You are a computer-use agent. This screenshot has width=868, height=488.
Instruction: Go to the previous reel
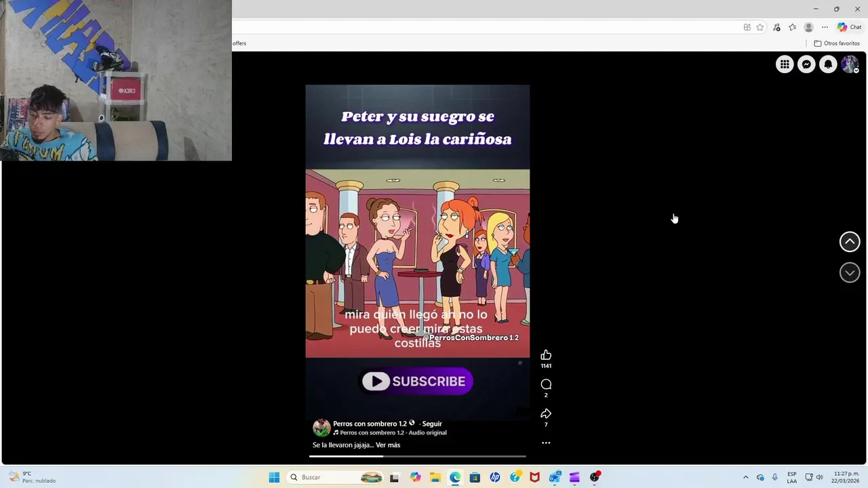click(850, 242)
